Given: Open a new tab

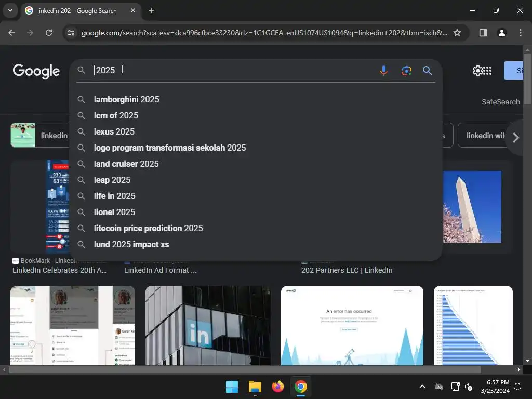Looking at the screenshot, I should pos(152,10).
